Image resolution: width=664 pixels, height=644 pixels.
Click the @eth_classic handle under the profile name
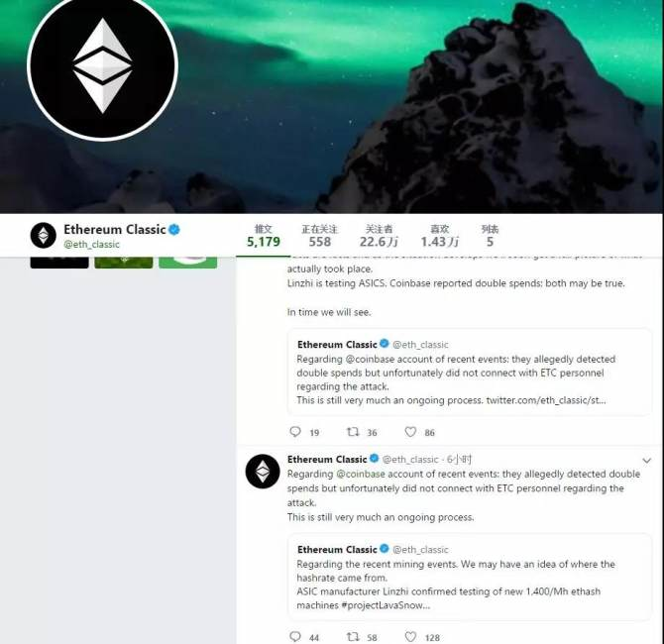(x=91, y=245)
